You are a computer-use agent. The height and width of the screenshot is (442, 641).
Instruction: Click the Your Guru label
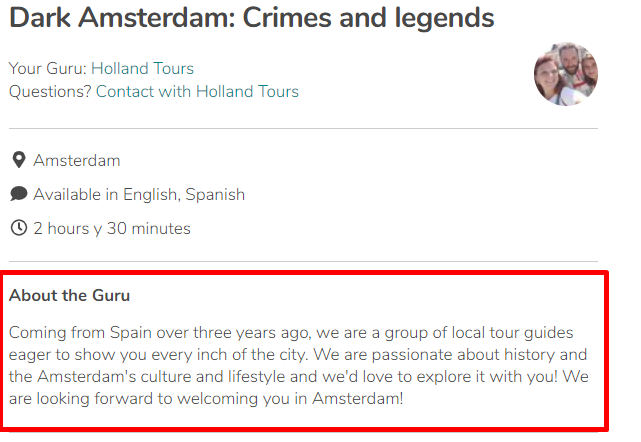click(47, 68)
